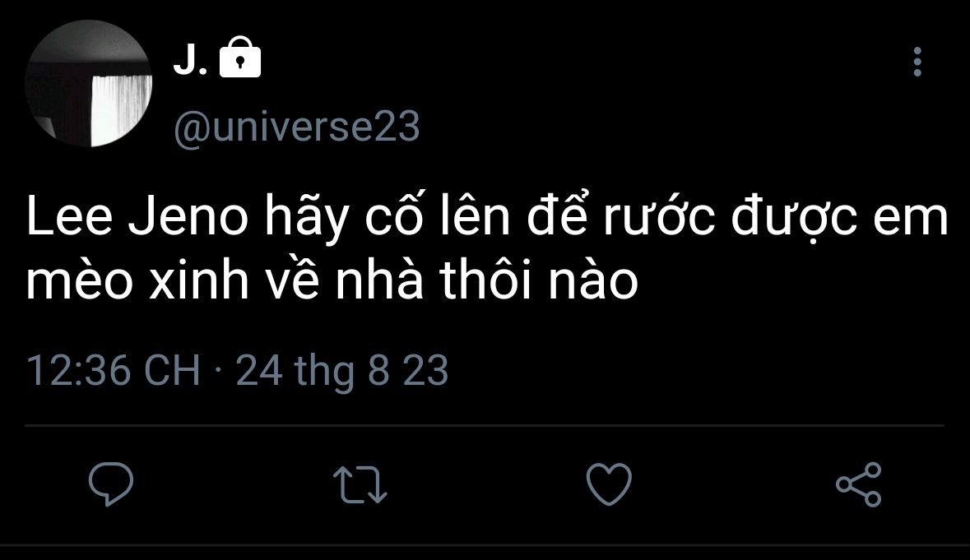Open the three-dot more options menu
970x560 pixels.
point(917,62)
